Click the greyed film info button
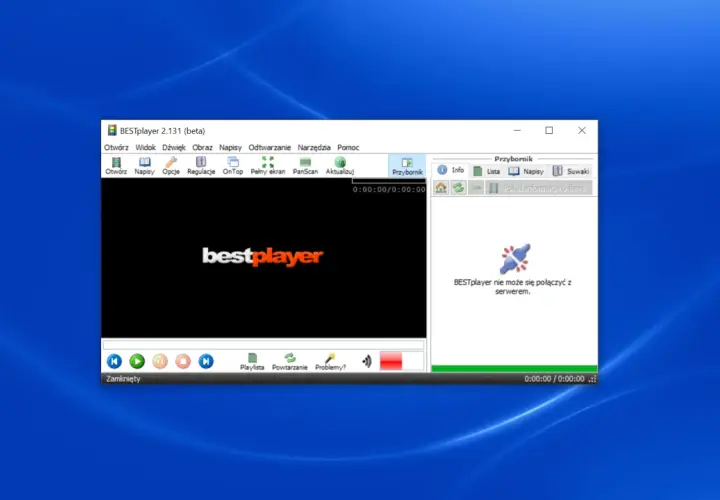This screenshot has width=720, height=500. click(539, 188)
